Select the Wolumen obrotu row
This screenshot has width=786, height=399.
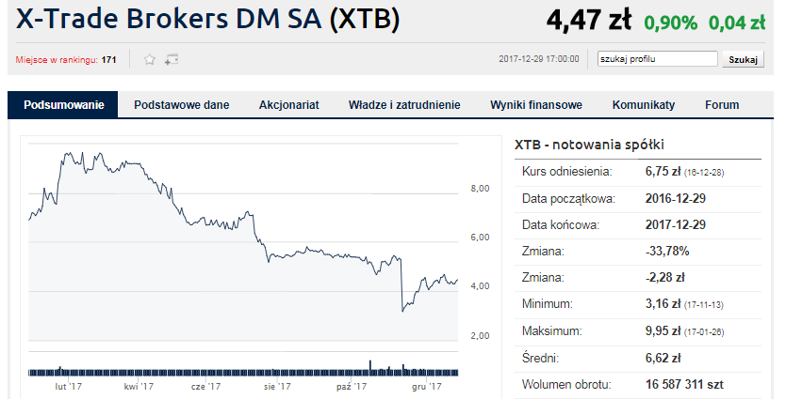[x=638, y=384]
